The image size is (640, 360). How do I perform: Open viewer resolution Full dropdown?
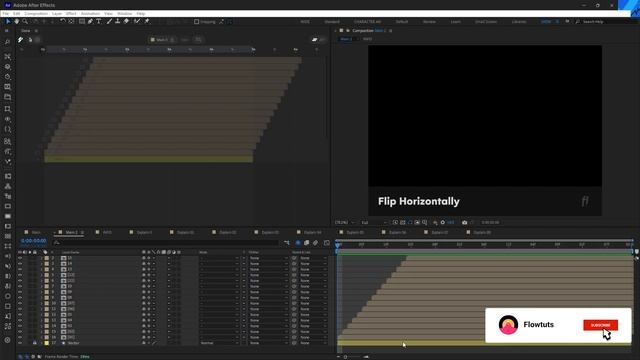[373, 222]
